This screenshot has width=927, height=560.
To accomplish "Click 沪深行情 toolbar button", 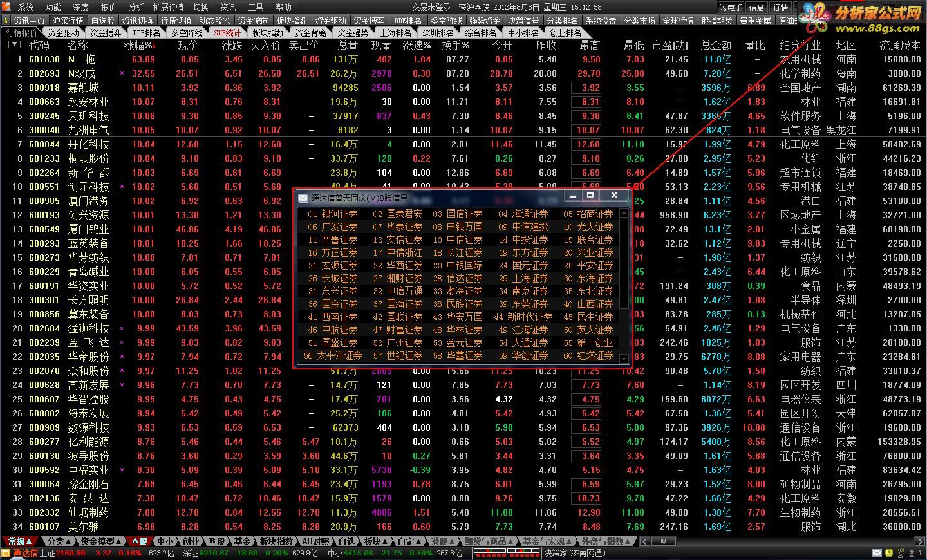I will 68,21.
